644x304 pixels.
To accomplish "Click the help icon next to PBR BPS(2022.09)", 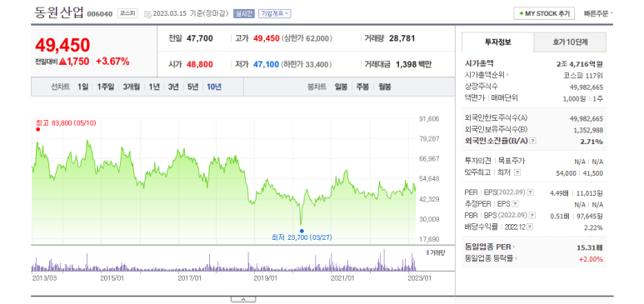I will [x=532, y=215].
